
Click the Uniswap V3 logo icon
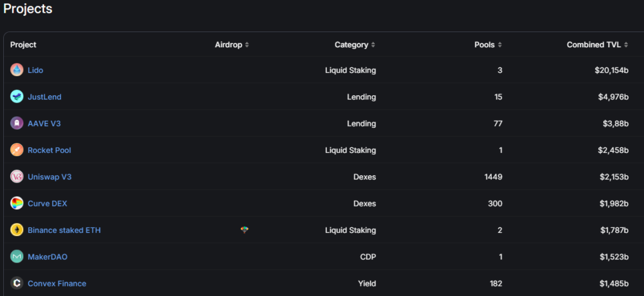(17, 177)
